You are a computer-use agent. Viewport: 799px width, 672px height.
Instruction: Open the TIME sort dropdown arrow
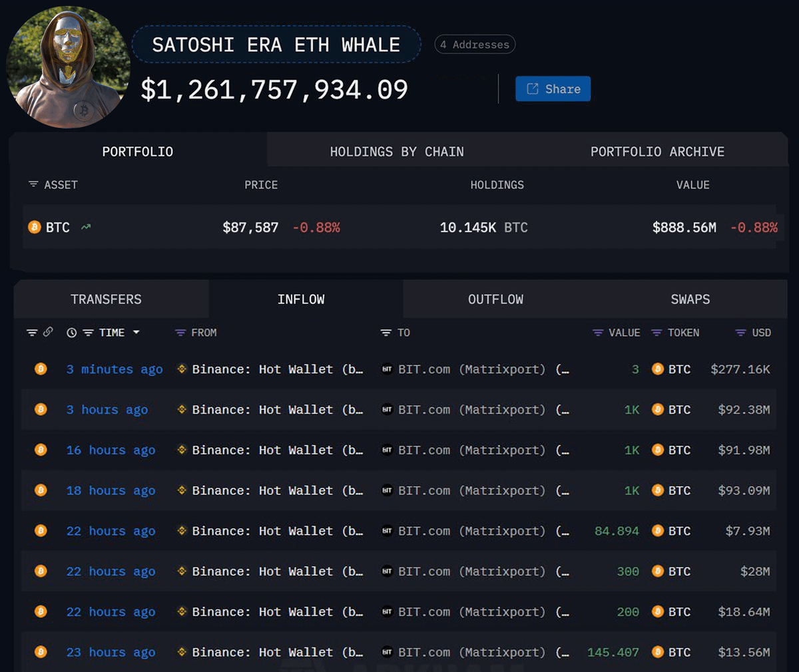pyautogui.click(x=136, y=332)
